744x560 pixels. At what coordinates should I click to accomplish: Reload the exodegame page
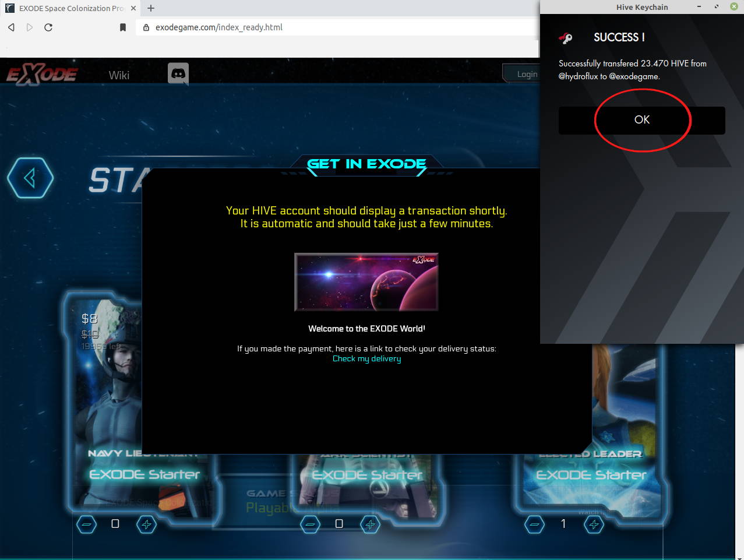48,27
